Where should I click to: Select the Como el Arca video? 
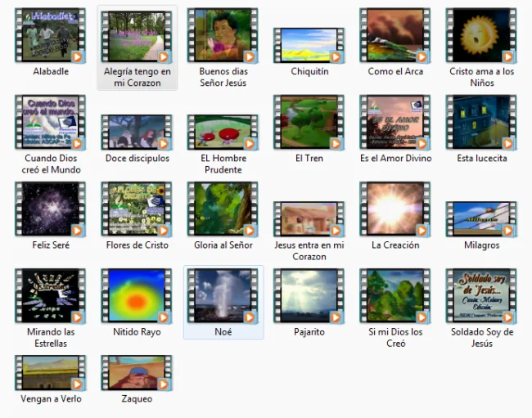click(x=395, y=36)
